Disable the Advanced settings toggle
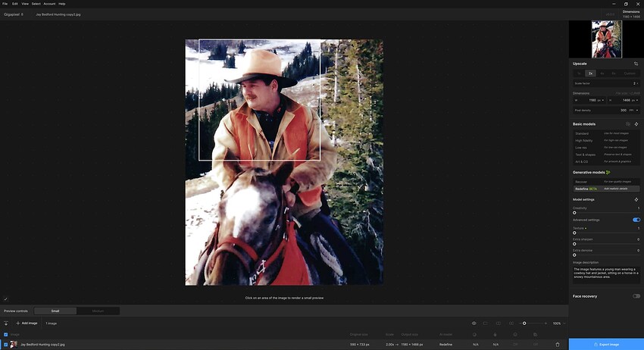The height and width of the screenshot is (350, 644). 636,220
